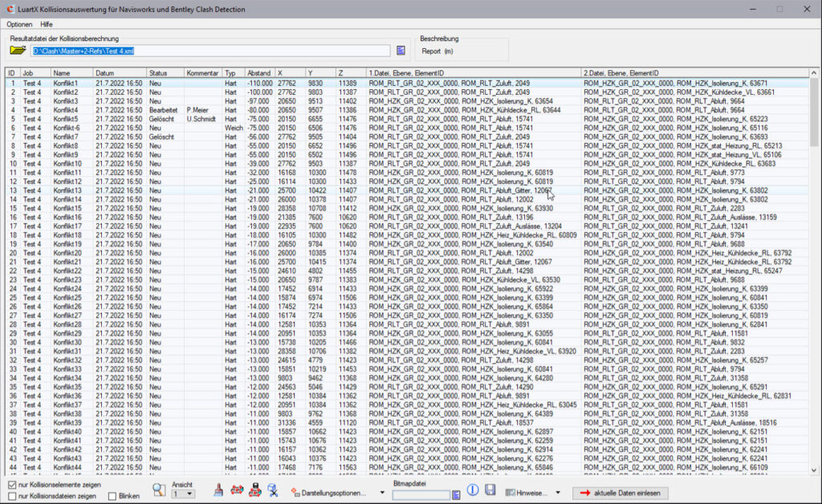
Task: Select the row named Konflikt22
Action: click(x=407, y=271)
